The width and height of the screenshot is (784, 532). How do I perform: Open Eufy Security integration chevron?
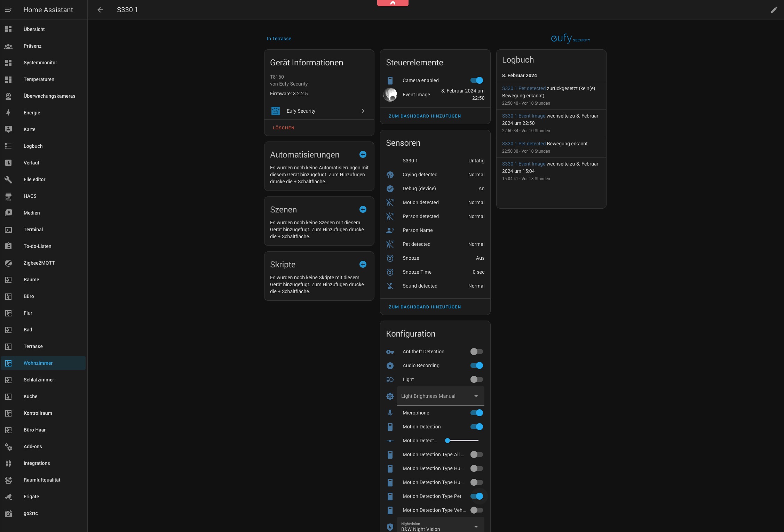pos(363,111)
